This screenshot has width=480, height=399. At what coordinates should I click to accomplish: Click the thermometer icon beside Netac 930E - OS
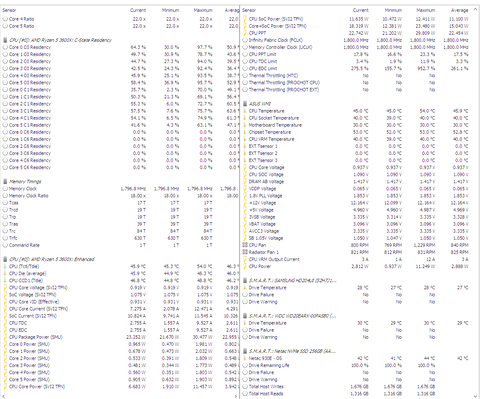[x=245, y=358]
